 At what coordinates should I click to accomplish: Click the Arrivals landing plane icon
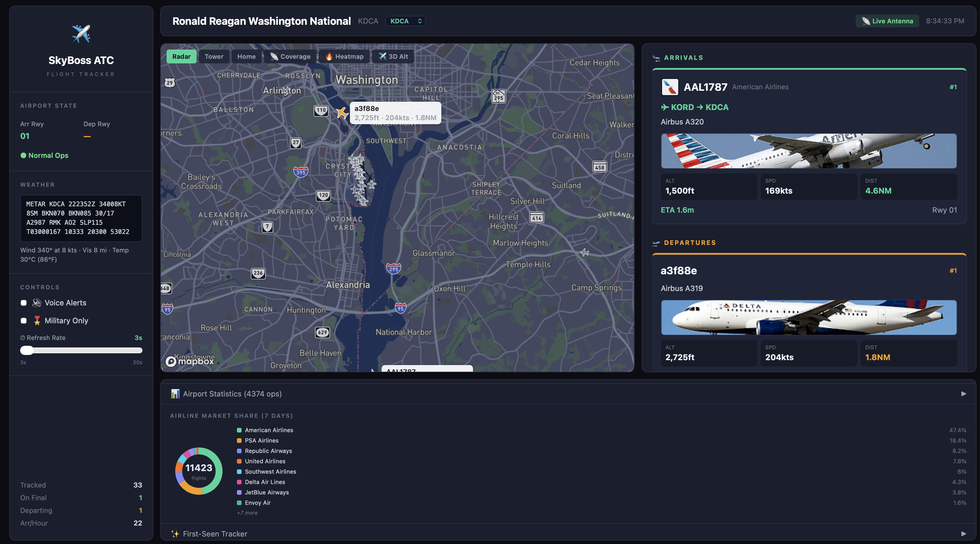pos(656,58)
